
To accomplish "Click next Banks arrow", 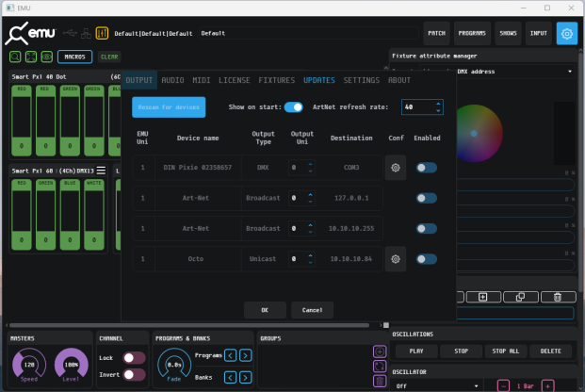I will point(246,378).
